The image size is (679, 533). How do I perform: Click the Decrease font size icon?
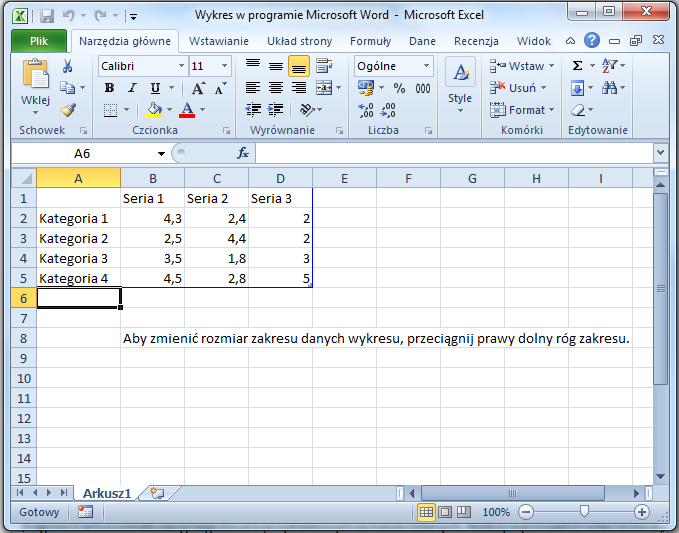[x=220, y=88]
